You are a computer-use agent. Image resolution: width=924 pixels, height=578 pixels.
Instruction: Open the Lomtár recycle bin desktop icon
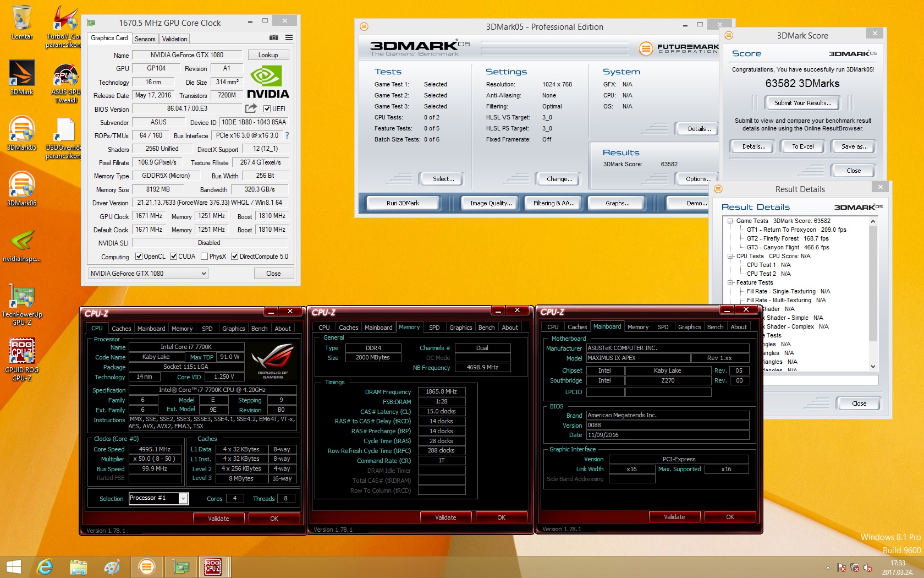pos(22,22)
